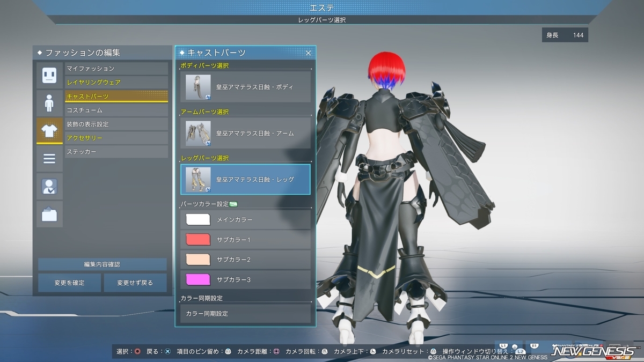Open white メインカラー color setting
Image resolution: width=644 pixels, height=362 pixels.
click(245, 219)
